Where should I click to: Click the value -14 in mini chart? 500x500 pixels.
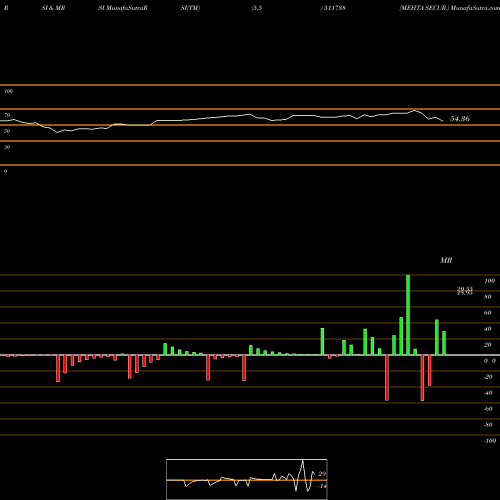[x=322, y=486]
